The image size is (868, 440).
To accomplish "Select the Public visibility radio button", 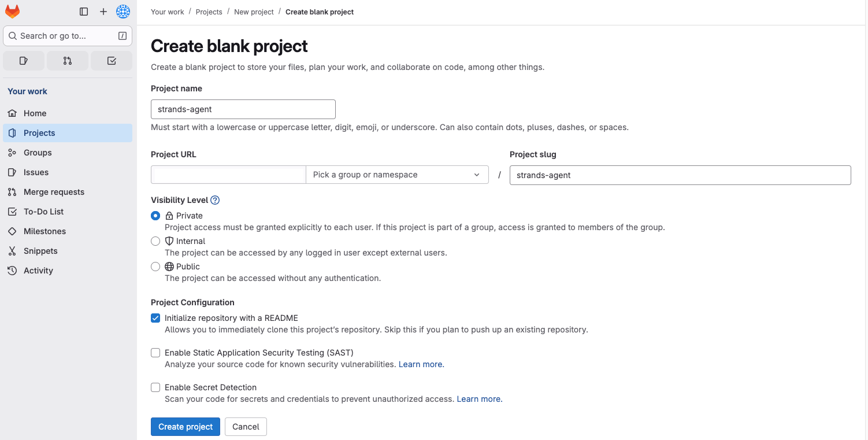I will tap(155, 267).
